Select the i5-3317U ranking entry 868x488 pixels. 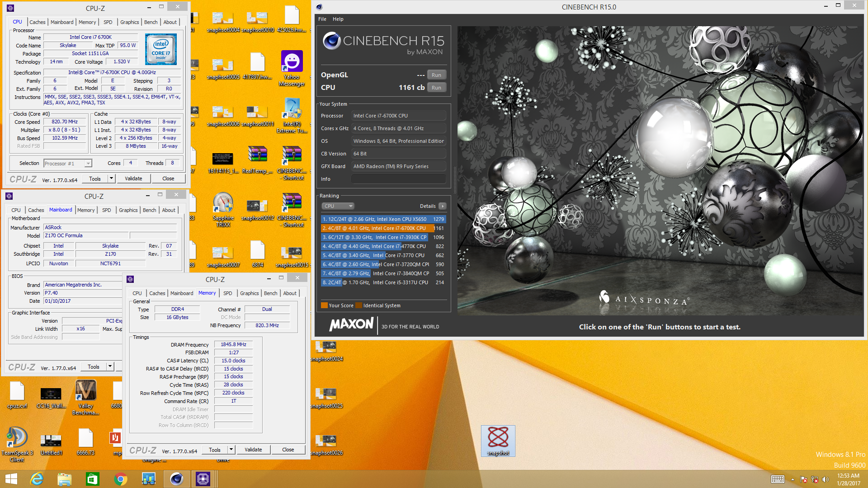[x=383, y=282]
